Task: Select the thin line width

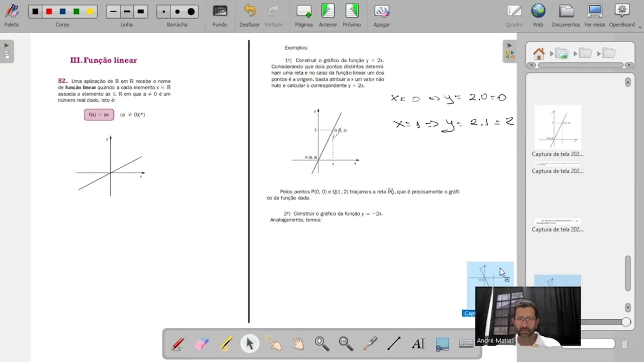Action: 113,12
